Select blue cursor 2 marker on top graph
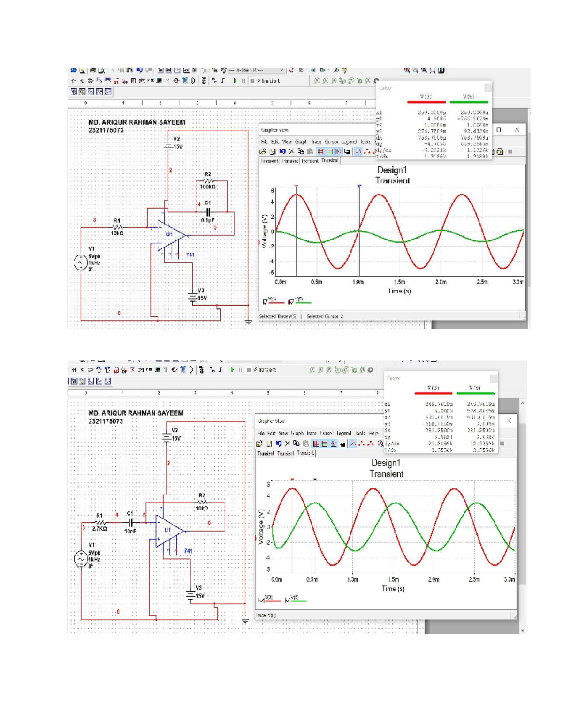563x728 pixels. pos(359,186)
